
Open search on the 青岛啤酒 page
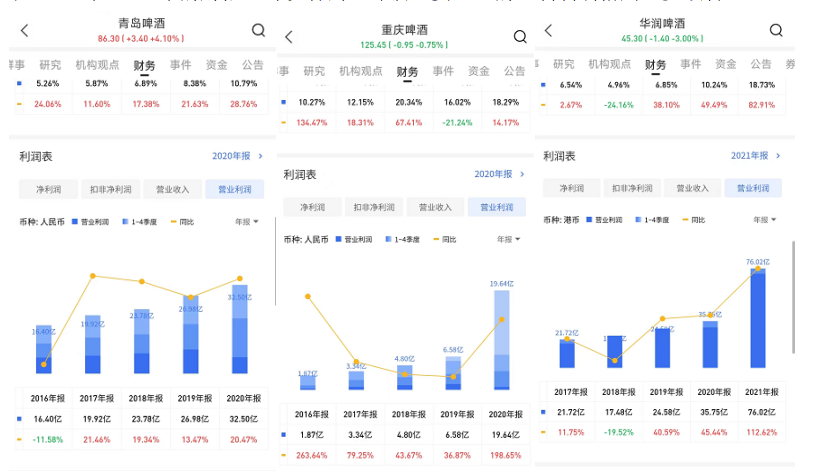(x=258, y=30)
